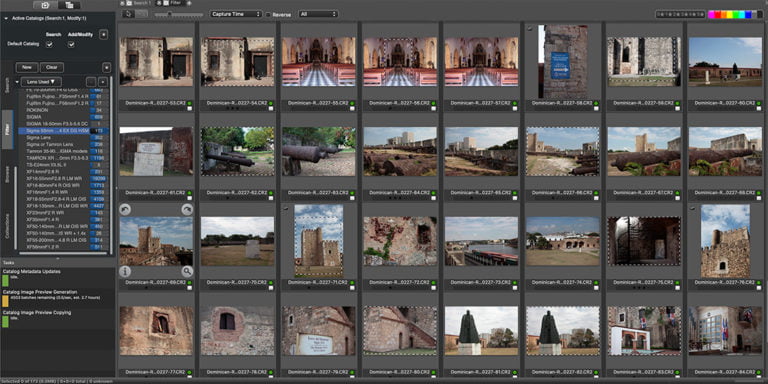Tick the tag checkbox under 0227-56.CR2
The image size is (768, 384).
coord(433,109)
